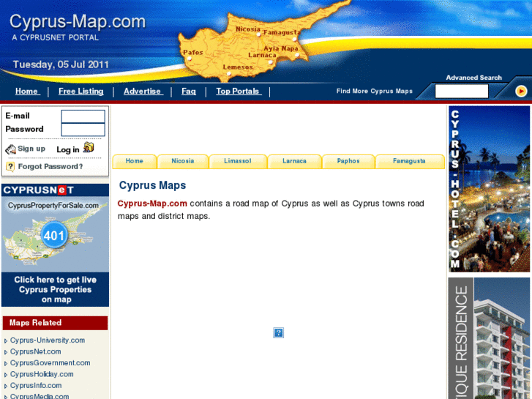This screenshot has height=399, width=532.
Task: Click the arrow bullet beside CyprusNet.com
Action: [6, 352]
